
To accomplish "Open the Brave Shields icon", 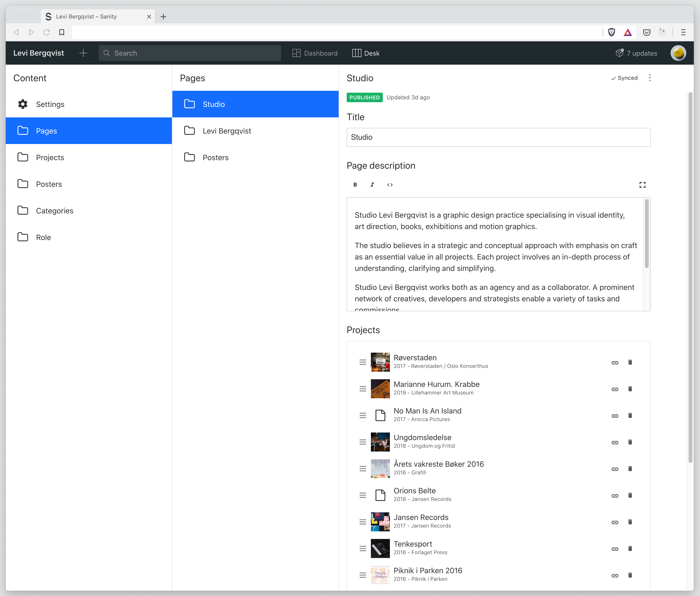I will click(x=612, y=32).
